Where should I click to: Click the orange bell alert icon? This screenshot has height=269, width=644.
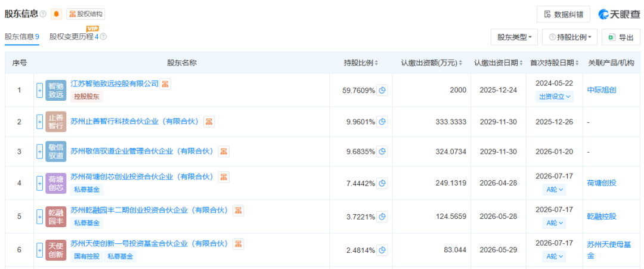coord(56,14)
